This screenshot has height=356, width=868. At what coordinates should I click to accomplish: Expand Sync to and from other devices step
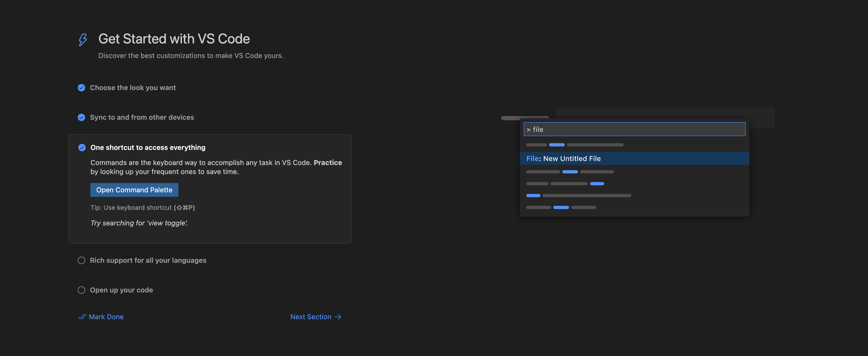142,118
